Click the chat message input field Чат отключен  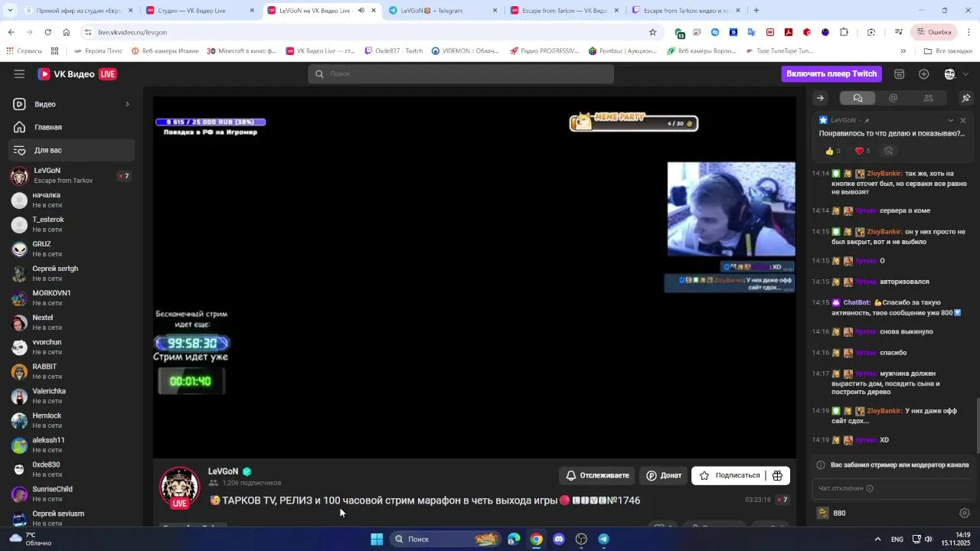tap(892, 488)
